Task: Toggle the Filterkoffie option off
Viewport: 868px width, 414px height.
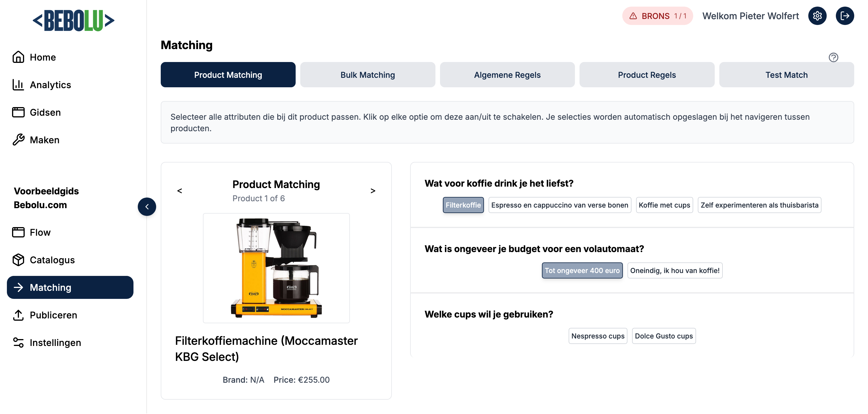Action: pyautogui.click(x=463, y=205)
